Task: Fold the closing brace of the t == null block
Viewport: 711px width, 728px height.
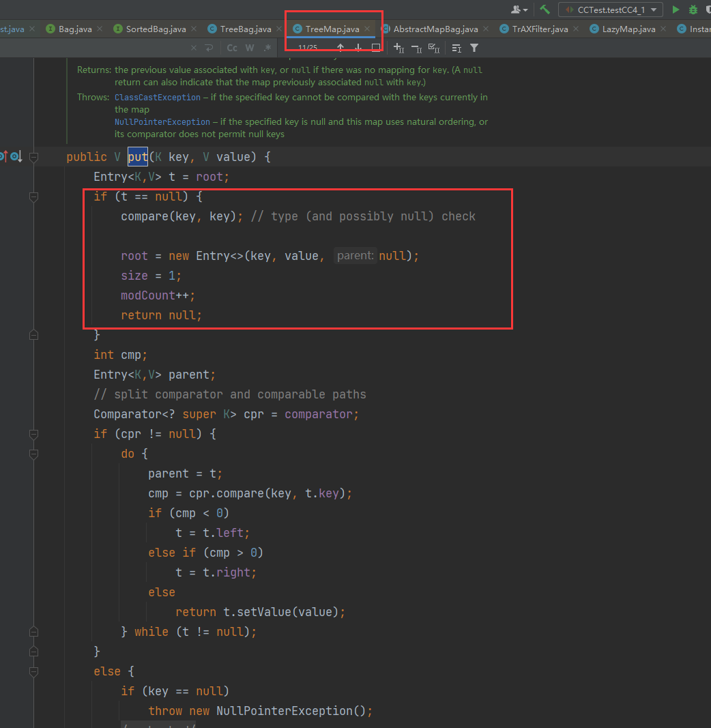Action: [x=33, y=335]
